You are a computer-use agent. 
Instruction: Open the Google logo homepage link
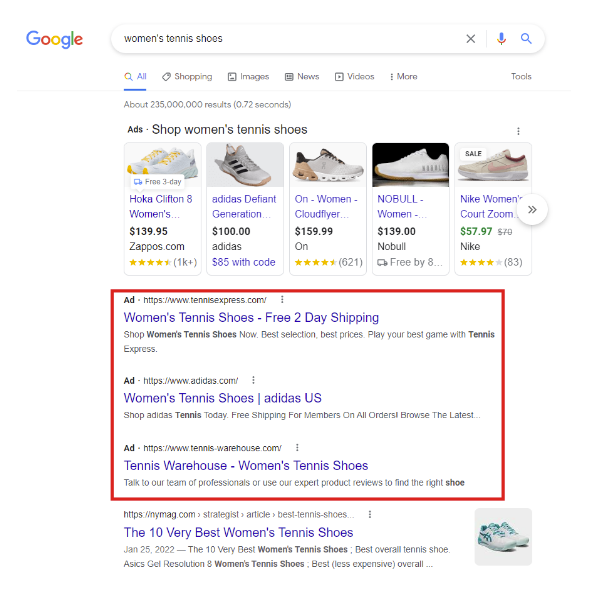[54, 39]
